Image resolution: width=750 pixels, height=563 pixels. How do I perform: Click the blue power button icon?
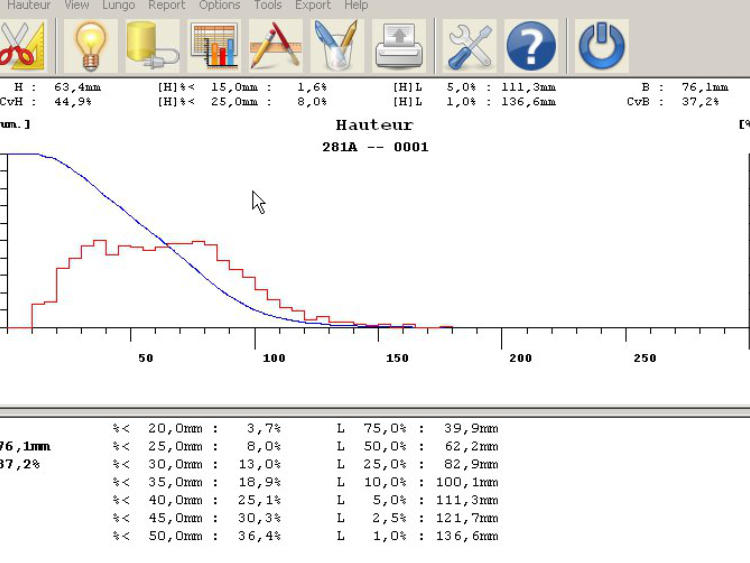(601, 45)
